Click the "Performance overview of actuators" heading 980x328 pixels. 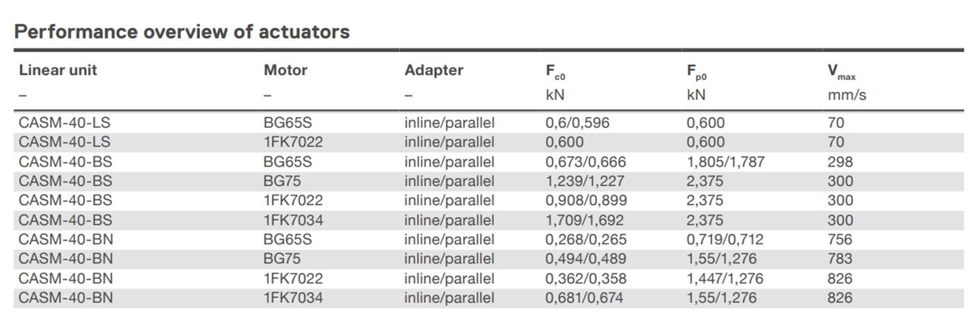pyautogui.click(x=181, y=32)
